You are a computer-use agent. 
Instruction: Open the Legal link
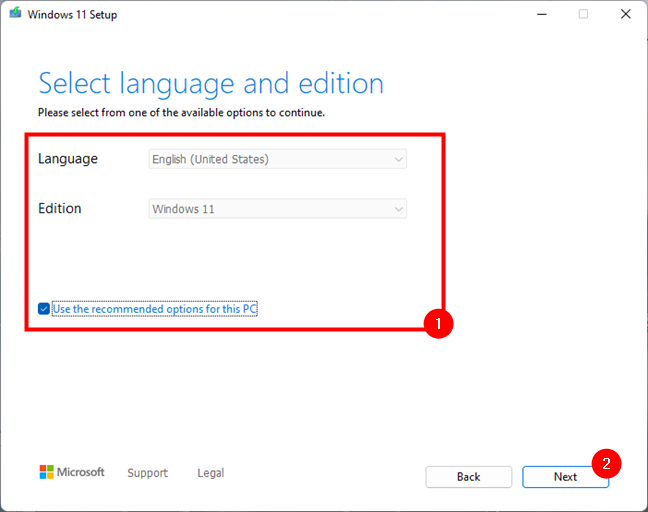click(211, 473)
